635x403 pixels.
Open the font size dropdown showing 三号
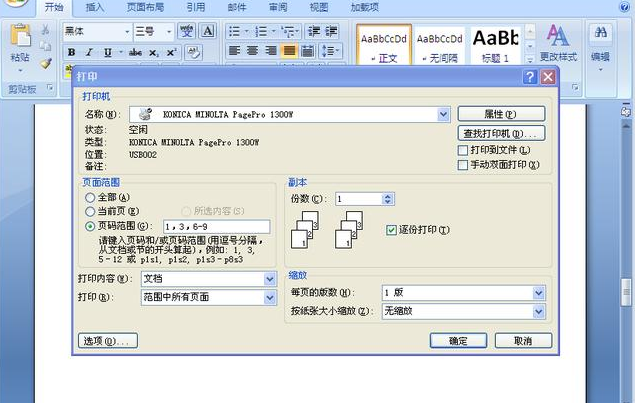click(x=169, y=32)
